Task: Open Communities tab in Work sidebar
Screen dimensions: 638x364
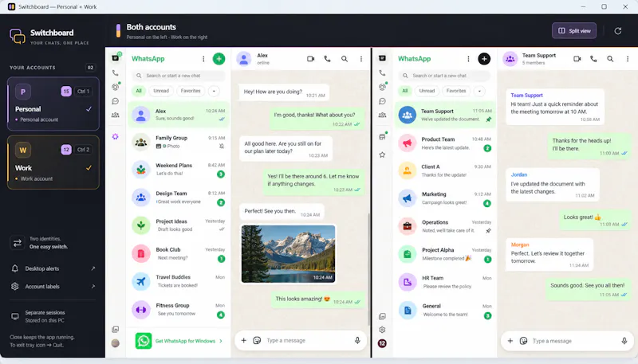Action: [382, 115]
